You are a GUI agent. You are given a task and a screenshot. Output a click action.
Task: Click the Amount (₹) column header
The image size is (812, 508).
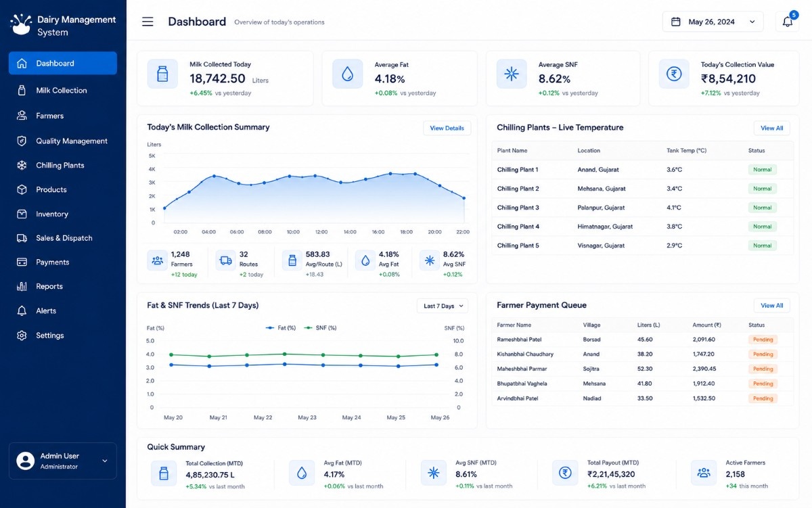706,325
